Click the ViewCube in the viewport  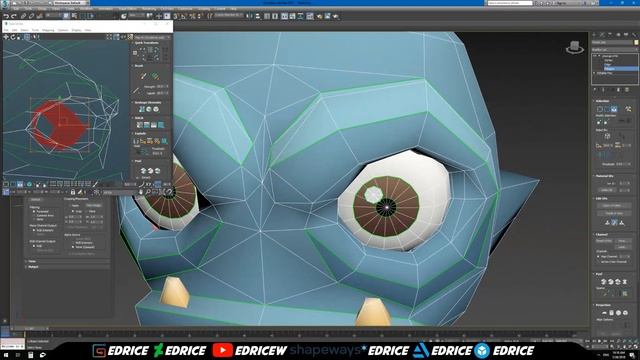(575, 47)
